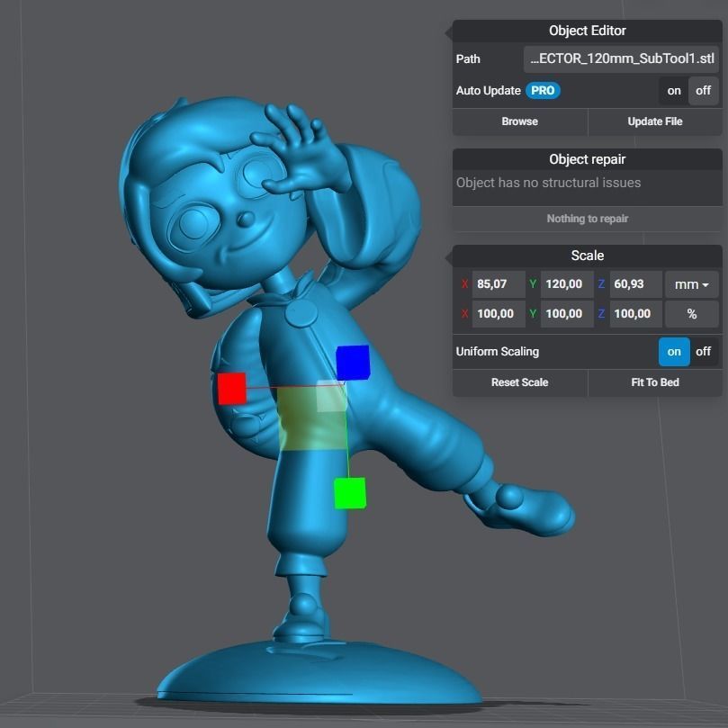Click the yellow plane gizmo handle

pyautogui.click(x=312, y=419)
